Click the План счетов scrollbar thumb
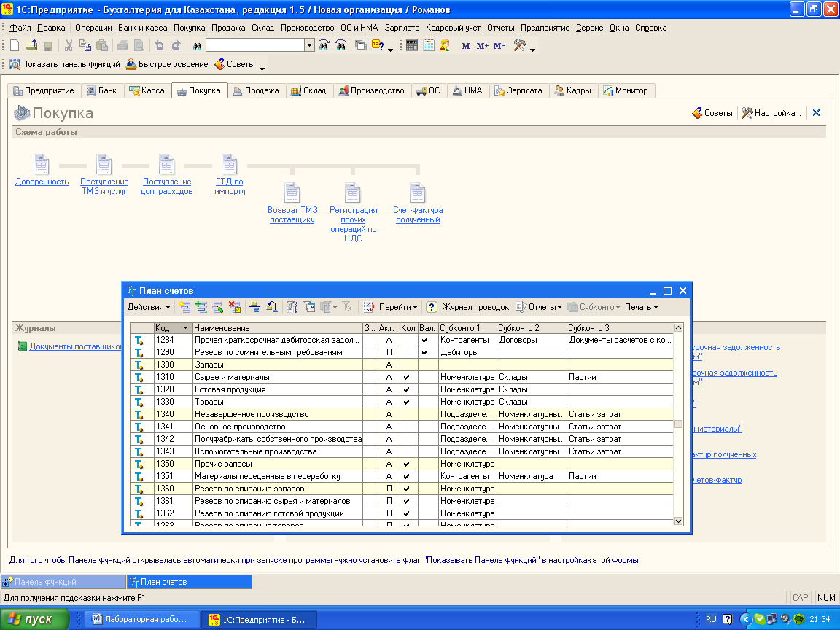 (678, 424)
